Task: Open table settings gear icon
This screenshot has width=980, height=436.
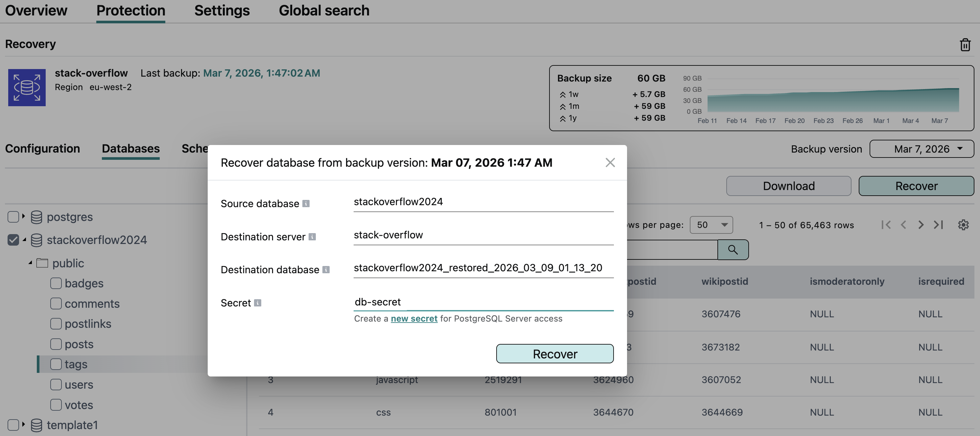Action: (963, 225)
